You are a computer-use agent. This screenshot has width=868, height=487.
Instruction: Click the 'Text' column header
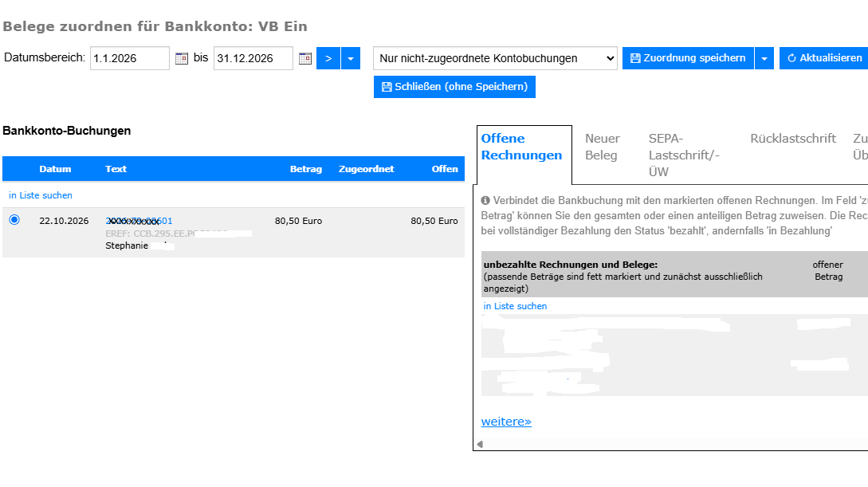[x=116, y=169]
